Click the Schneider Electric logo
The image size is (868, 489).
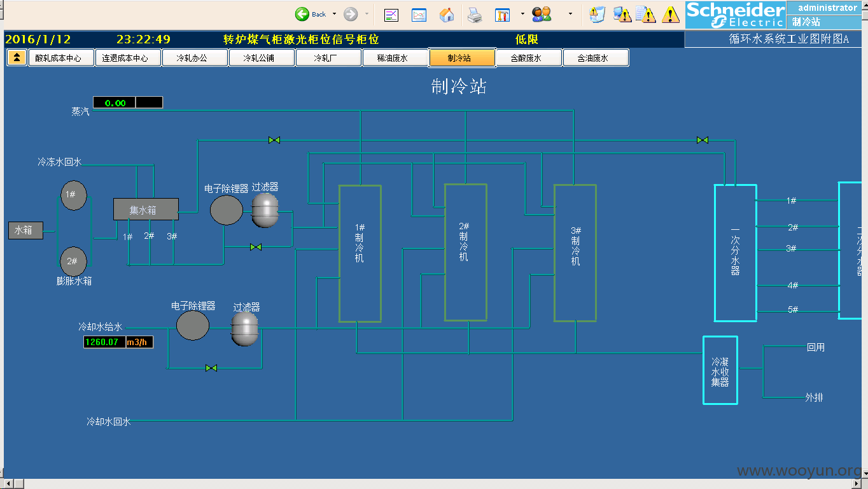pyautogui.click(x=736, y=15)
